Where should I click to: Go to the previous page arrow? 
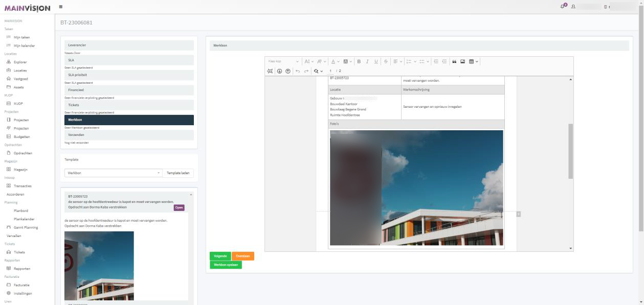[287, 71]
